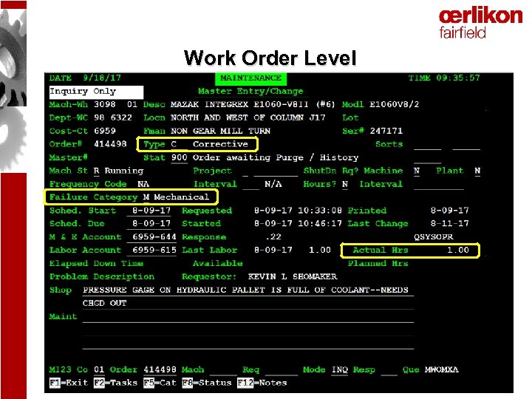This screenshot has height=399, width=532.
Task: Click the Shop problem description line
Action: [x=248, y=290]
